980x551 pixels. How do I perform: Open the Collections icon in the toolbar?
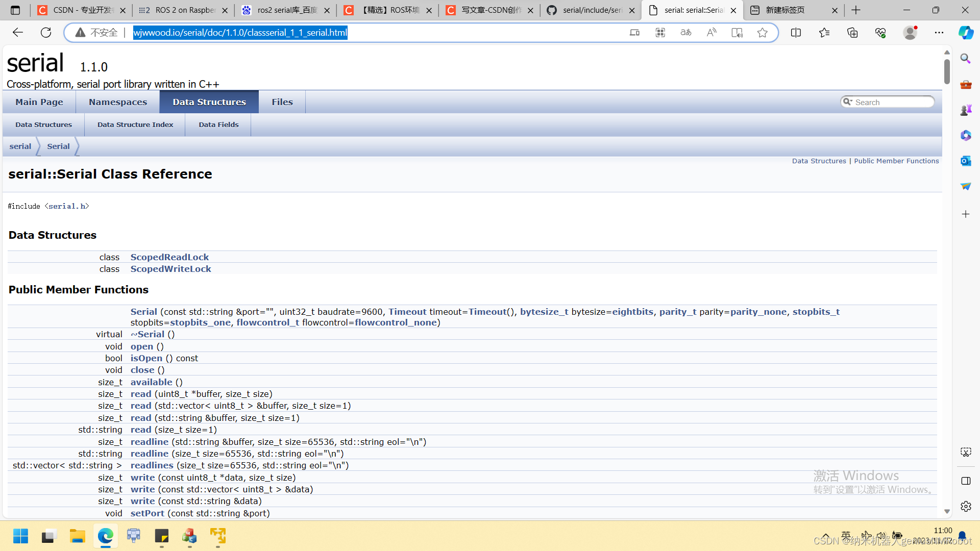[852, 33]
